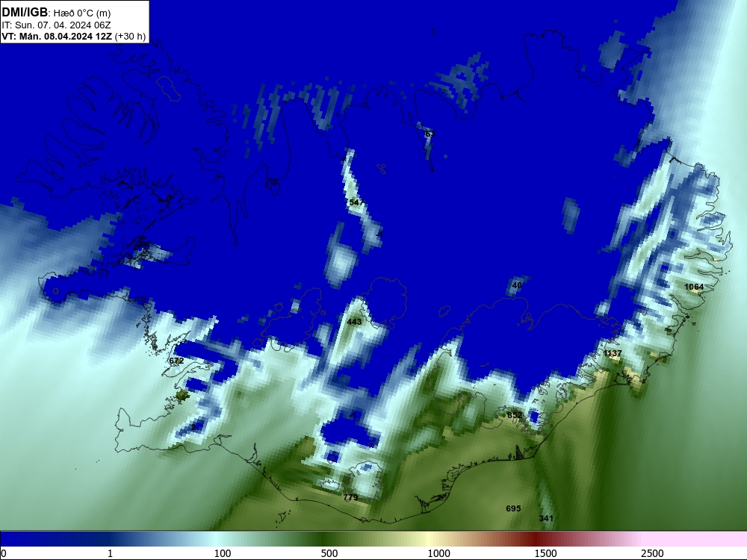
Task: Click the 40 value on the map
Action: pyautogui.click(x=517, y=285)
